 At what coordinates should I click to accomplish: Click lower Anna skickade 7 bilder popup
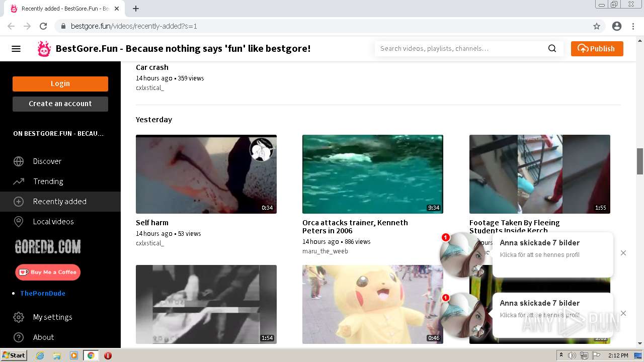(x=552, y=315)
